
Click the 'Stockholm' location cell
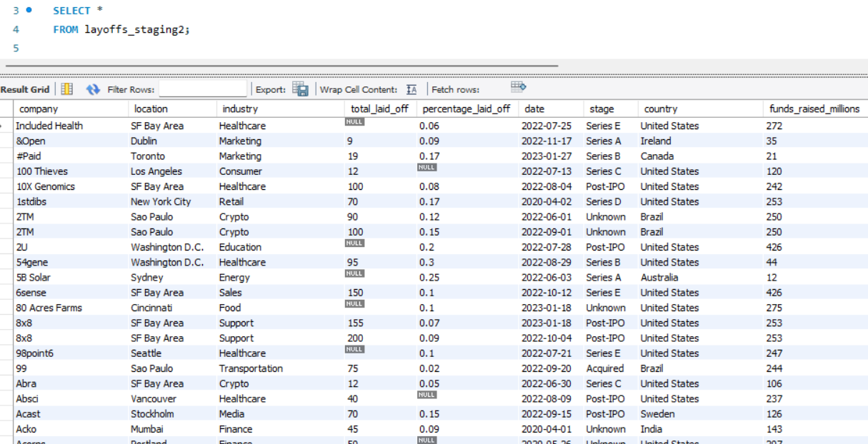click(x=172, y=414)
